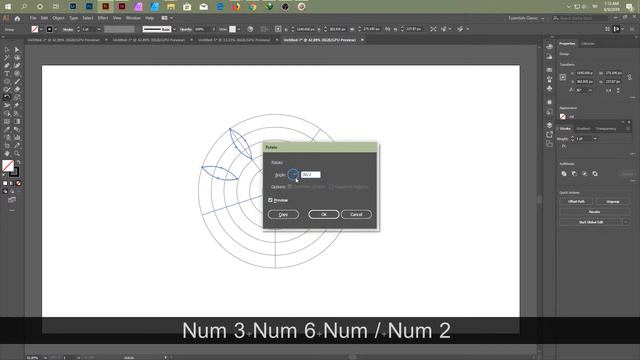Select the Hand tool
The image size is (640, 360).
[7, 153]
